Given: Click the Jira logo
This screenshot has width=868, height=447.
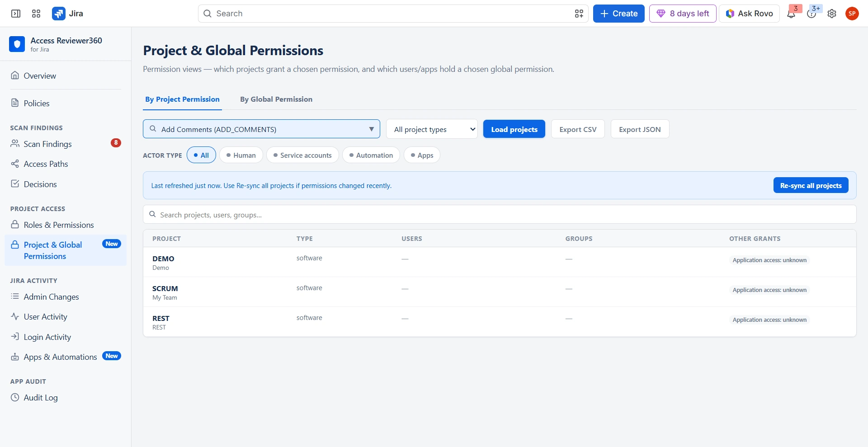Looking at the screenshot, I should pos(68,14).
